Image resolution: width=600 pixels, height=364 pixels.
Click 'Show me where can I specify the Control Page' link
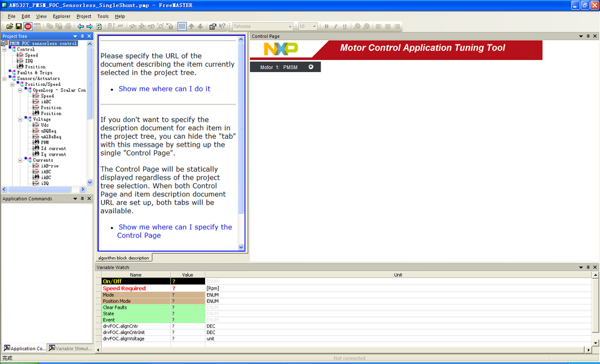click(x=174, y=231)
